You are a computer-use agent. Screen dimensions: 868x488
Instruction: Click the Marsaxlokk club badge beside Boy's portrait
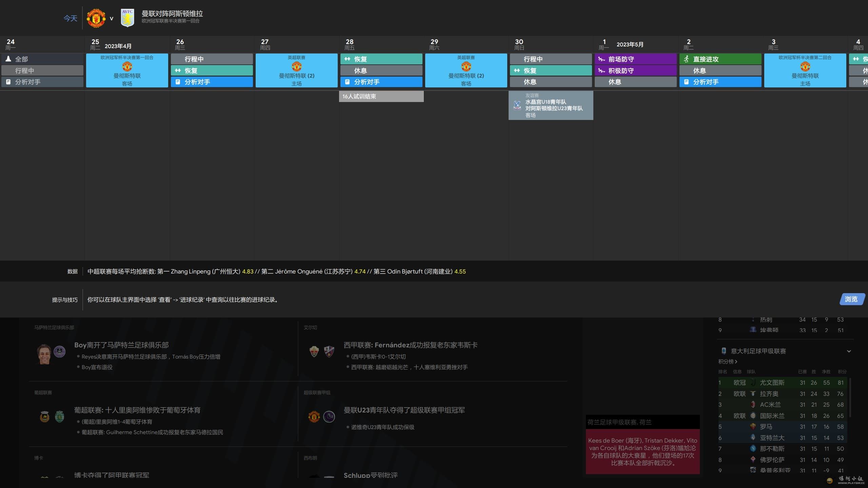60,352
